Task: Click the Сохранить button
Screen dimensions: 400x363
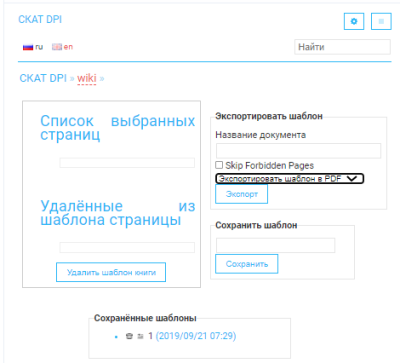Action: 247,264
